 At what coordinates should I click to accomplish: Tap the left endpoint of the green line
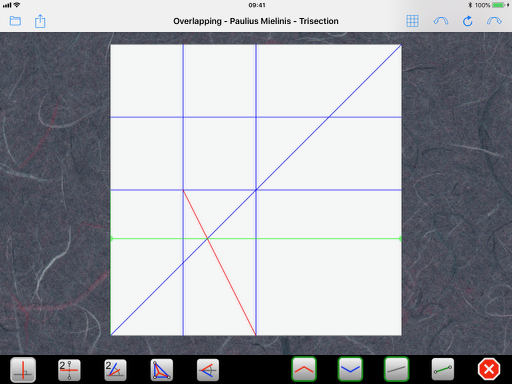click(x=111, y=239)
